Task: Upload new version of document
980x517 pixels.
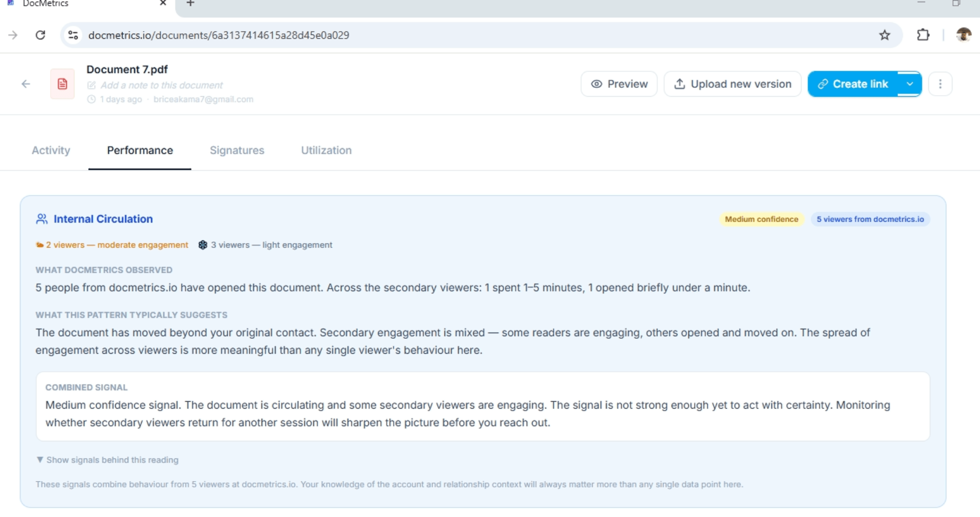Action: click(x=732, y=84)
